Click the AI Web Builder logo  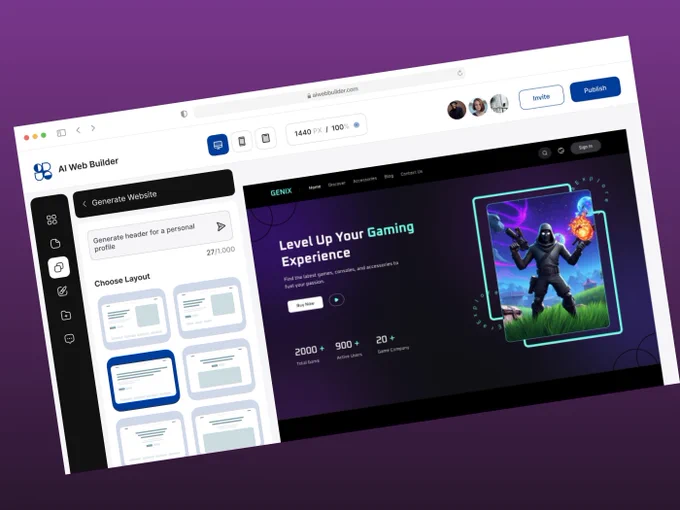[42, 171]
